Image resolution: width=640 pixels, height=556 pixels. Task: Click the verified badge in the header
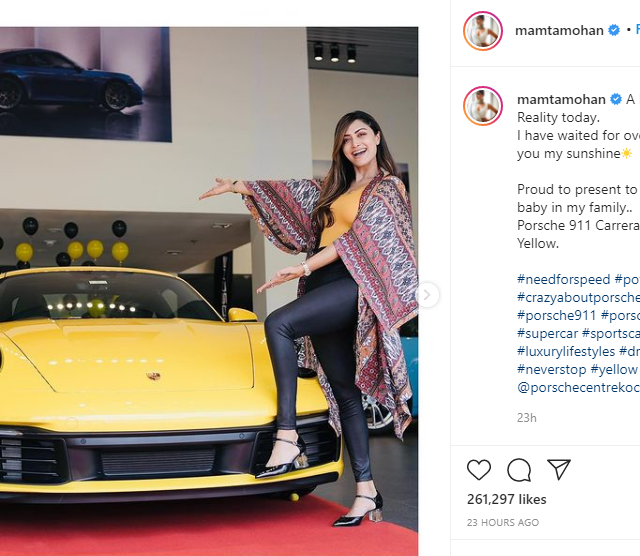click(614, 30)
